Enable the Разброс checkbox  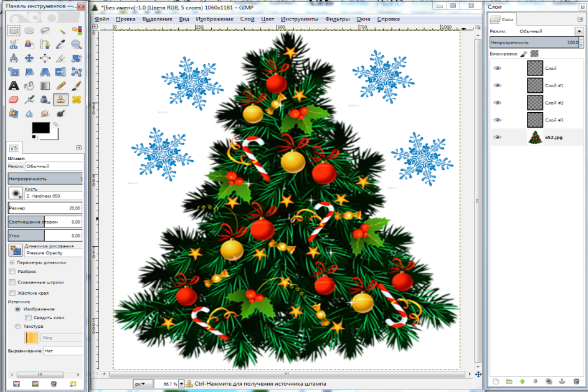[x=12, y=272]
